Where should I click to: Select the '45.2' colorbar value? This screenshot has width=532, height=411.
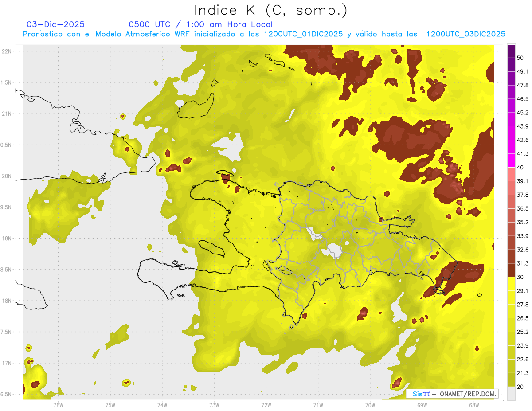(523, 113)
